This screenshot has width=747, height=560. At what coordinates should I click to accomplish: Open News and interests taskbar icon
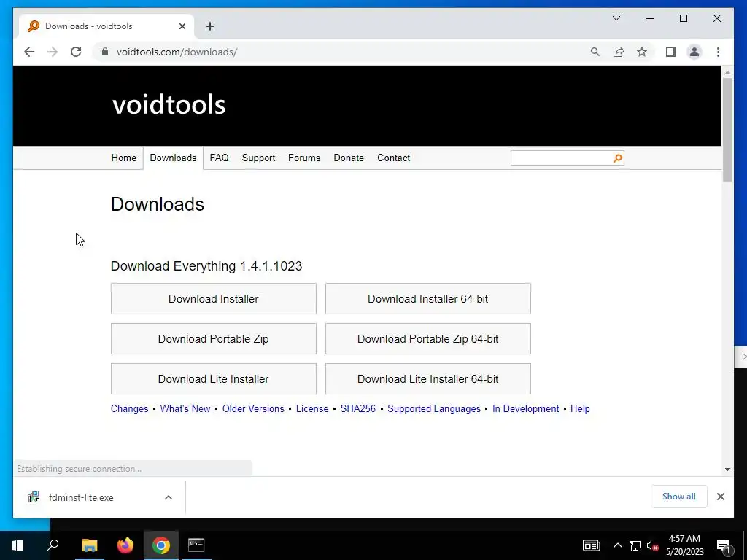click(x=591, y=545)
